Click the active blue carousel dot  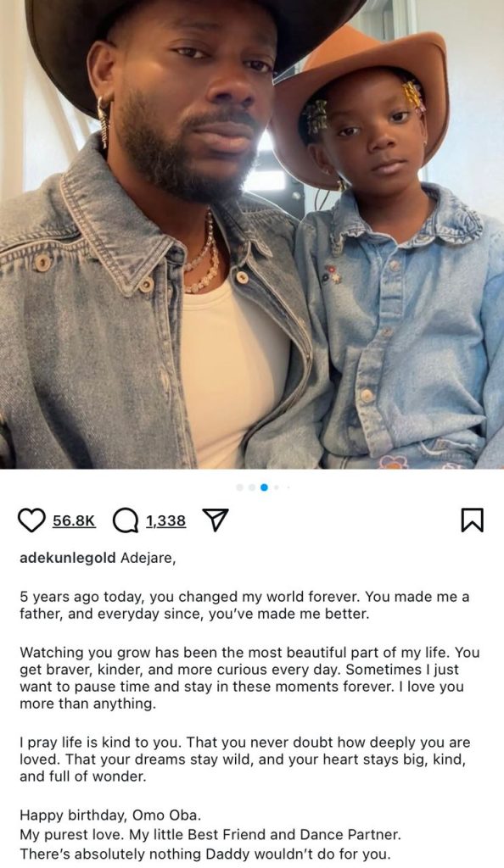tap(264, 487)
